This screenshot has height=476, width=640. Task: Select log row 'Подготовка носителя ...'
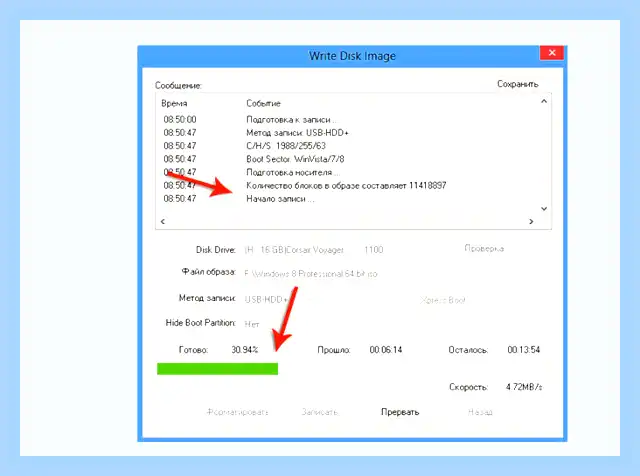(x=353, y=172)
